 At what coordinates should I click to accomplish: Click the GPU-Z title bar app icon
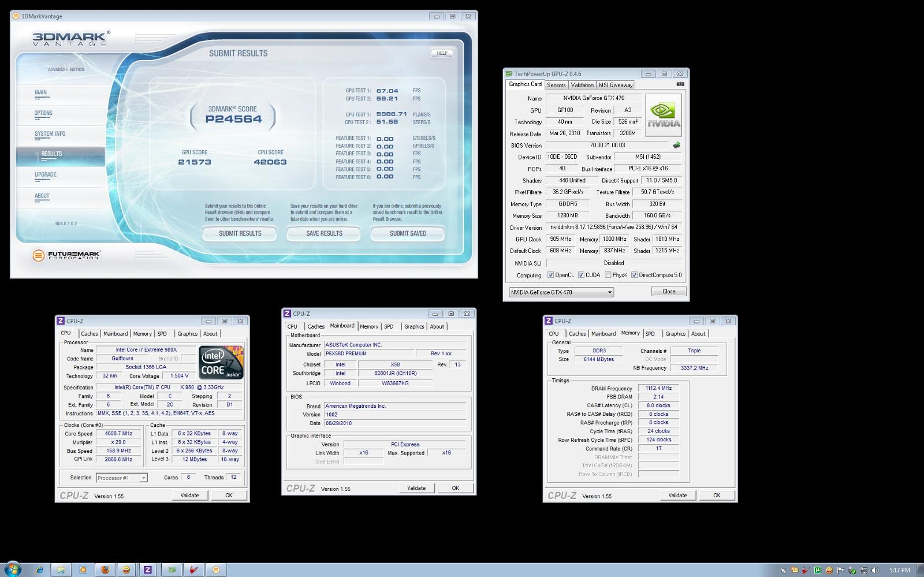click(x=509, y=74)
